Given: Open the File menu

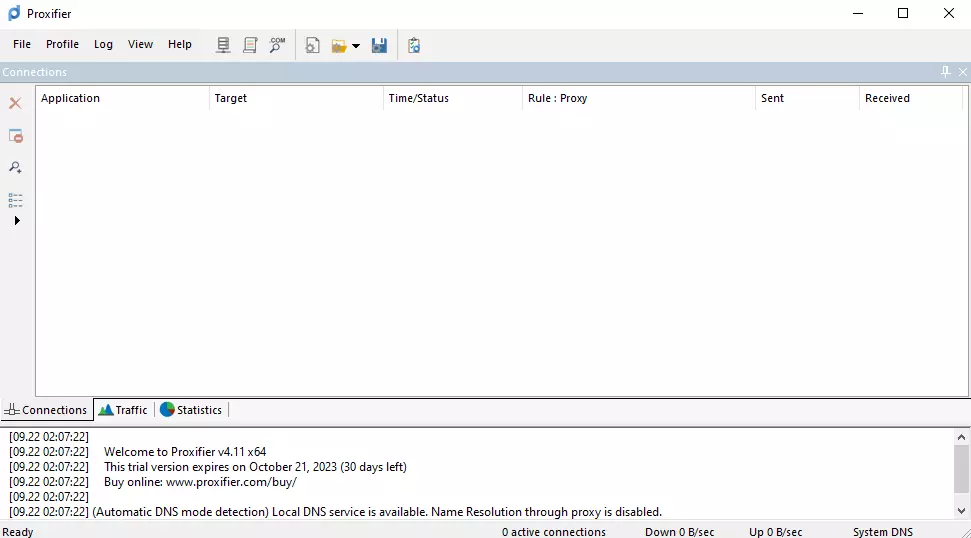Looking at the screenshot, I should [22, 45].
